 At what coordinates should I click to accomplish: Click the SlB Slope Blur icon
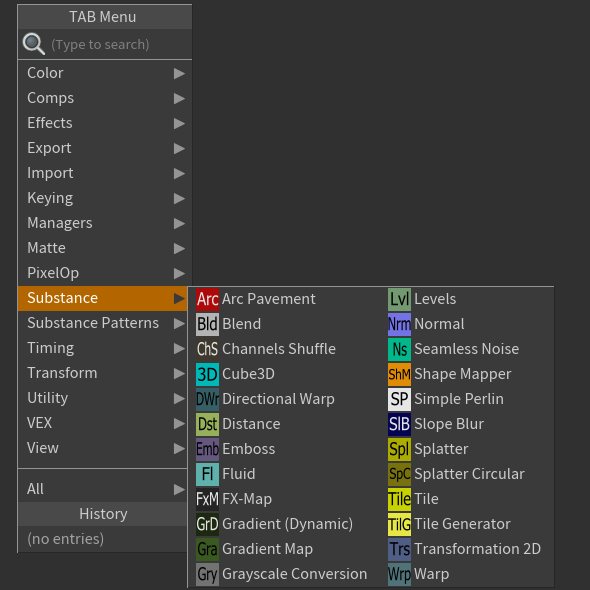click(400, 424)
